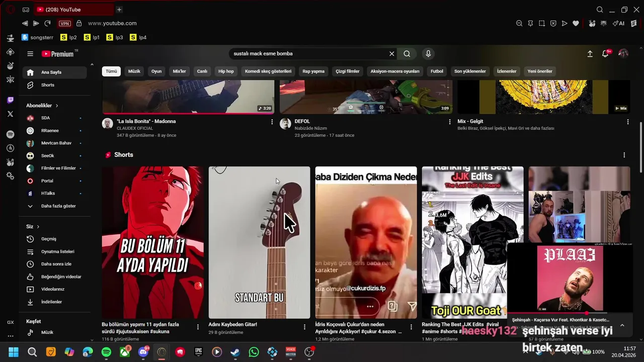Screen dimensions: 644x362
Task: Open Beğendiğim videolar list
Action: (54, 277)
